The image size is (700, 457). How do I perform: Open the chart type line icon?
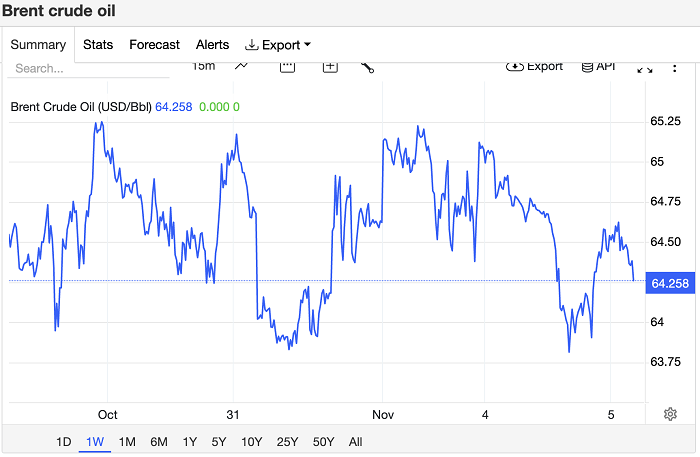click(242, 66)
